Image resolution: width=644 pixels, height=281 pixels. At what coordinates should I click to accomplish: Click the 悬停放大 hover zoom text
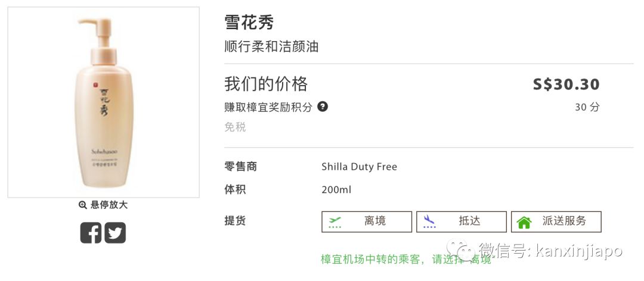[x=109, y=205]
